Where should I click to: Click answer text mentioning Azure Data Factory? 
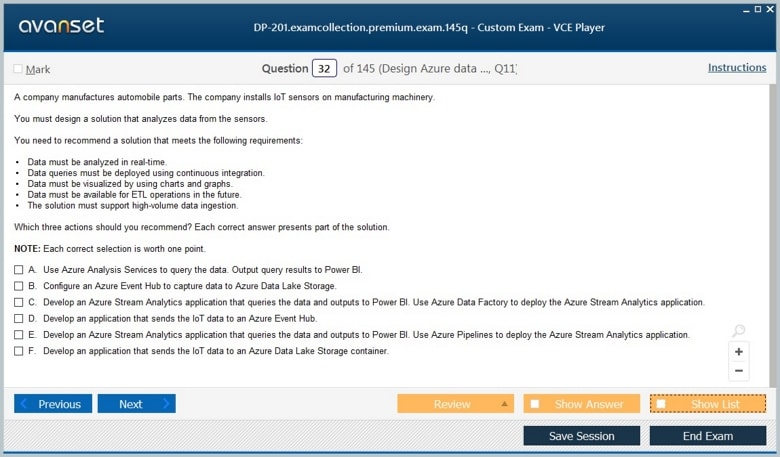pos(374,302)
